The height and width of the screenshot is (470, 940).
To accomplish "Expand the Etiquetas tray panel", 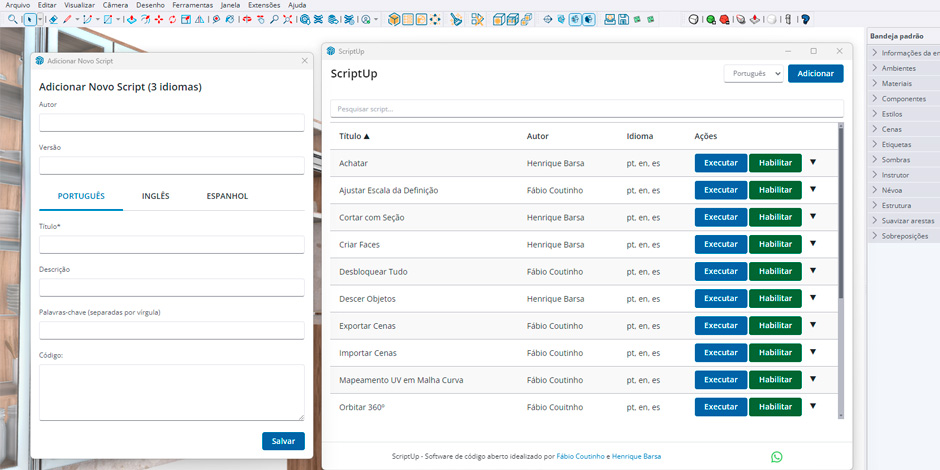I will point(903,144).
